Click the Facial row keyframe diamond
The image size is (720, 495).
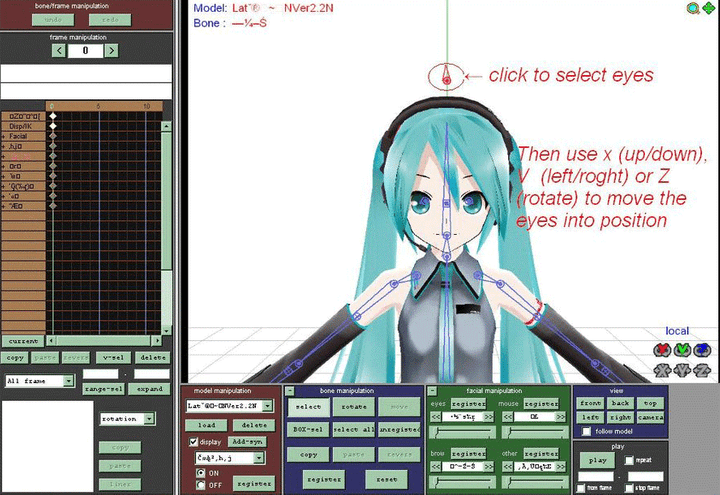(x=53, y=136)
